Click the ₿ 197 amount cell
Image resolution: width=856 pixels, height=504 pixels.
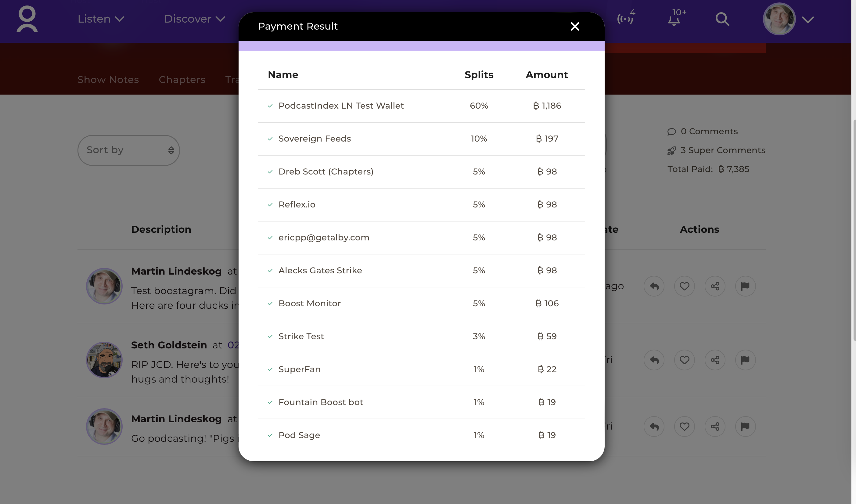pyautogui.click(x=547, y=139)
